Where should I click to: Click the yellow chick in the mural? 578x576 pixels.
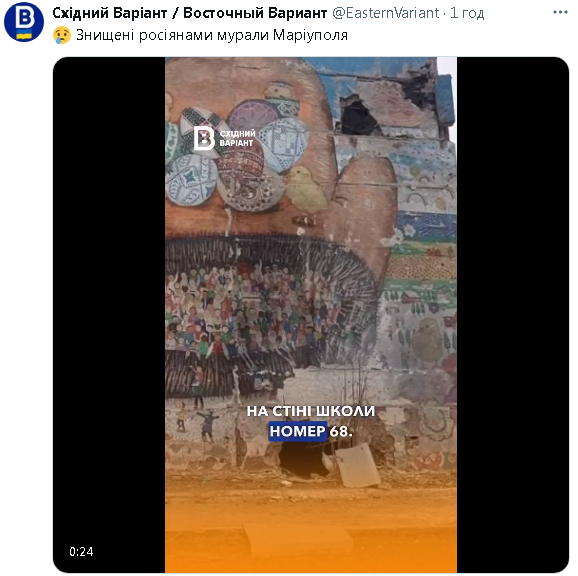point(306,192)
